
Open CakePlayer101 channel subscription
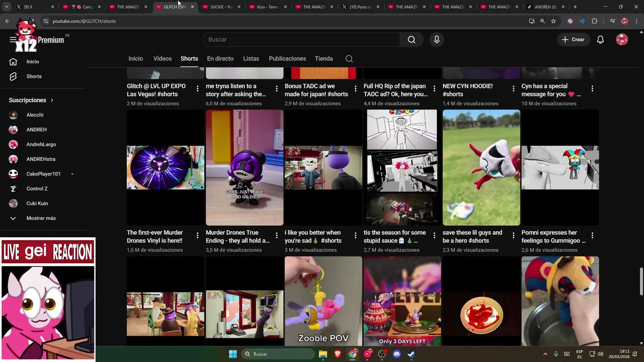click(43, 174)
